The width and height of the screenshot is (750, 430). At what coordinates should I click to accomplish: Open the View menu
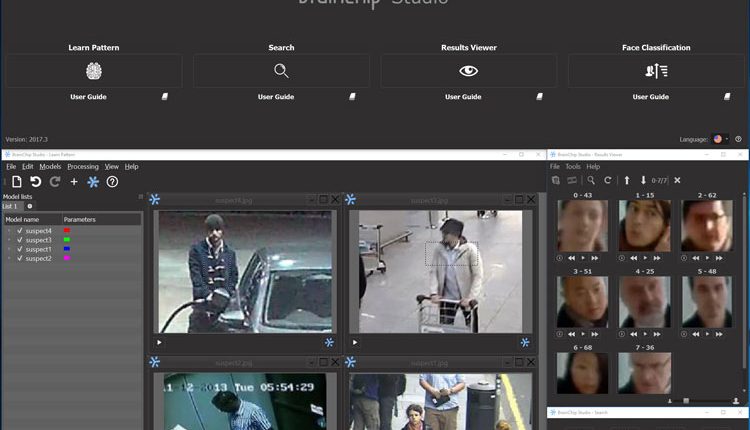click(111, 166)
